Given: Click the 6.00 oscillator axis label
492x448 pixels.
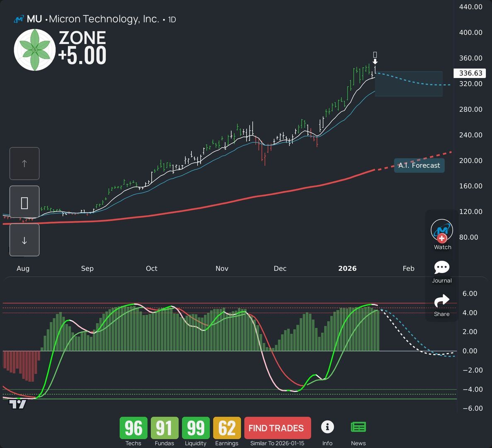Looking at the screenshot, I should click(x=470, y=294).
